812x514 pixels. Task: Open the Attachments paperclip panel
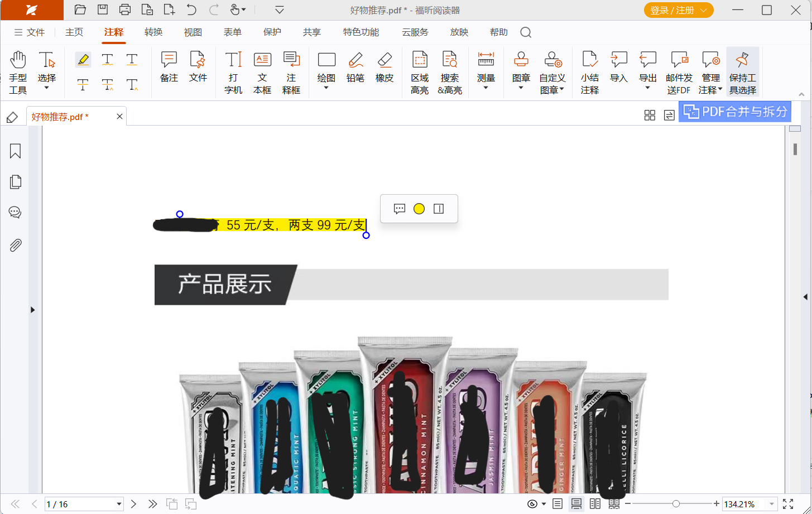point(15,245)
